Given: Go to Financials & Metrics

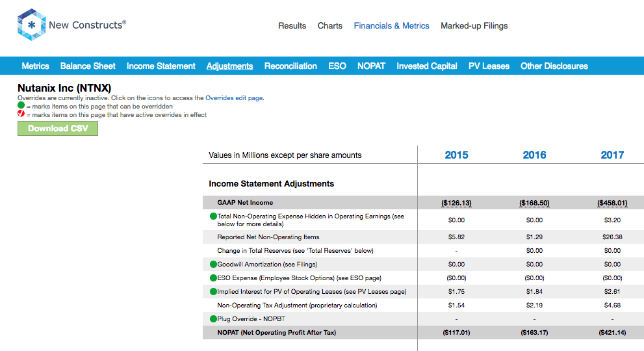Looking at the screenshot, I should 391,26.
